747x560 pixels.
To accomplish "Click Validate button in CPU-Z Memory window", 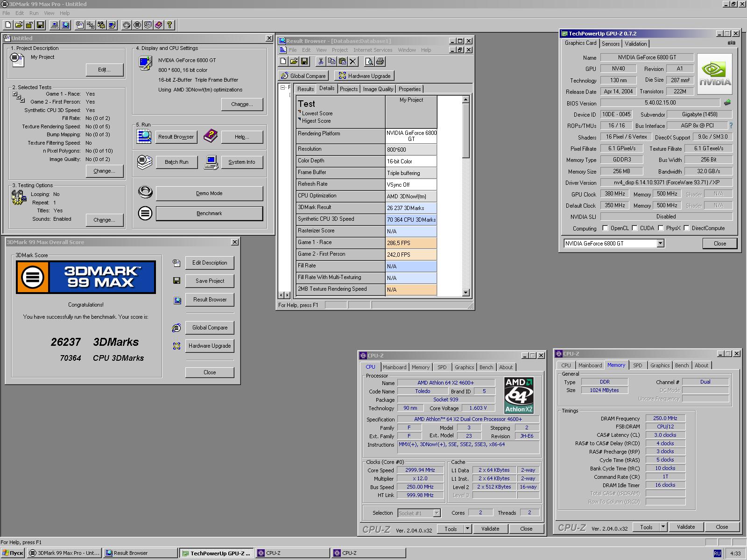I will coord(685,527).
